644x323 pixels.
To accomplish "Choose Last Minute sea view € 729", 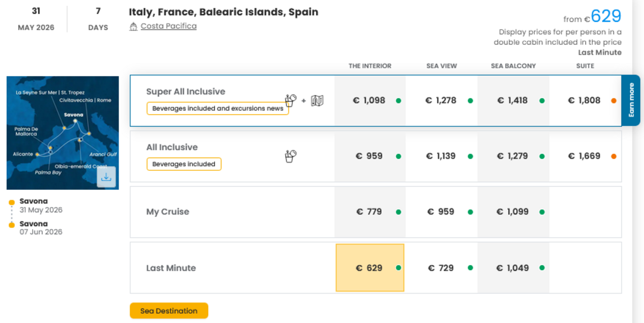I will click(441, 268).
